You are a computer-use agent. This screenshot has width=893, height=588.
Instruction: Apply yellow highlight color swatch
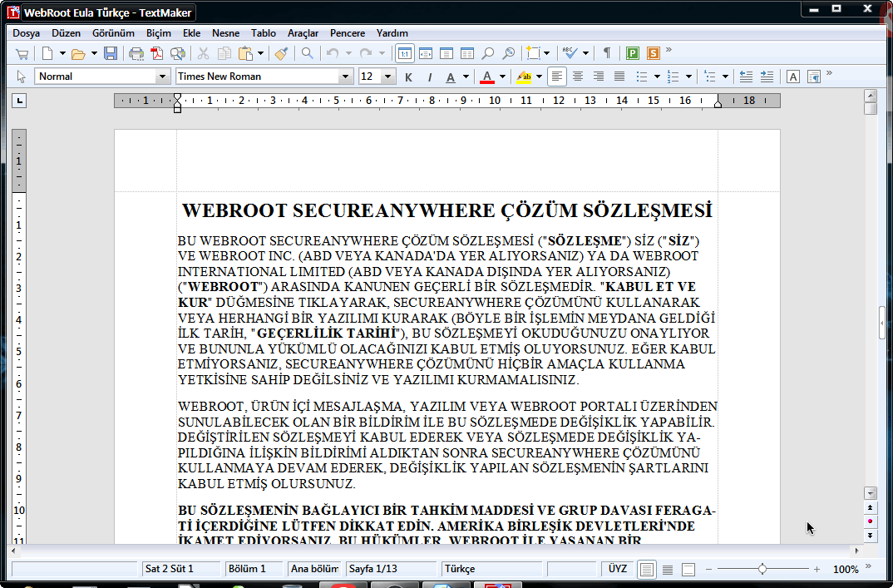click(523, 77)
